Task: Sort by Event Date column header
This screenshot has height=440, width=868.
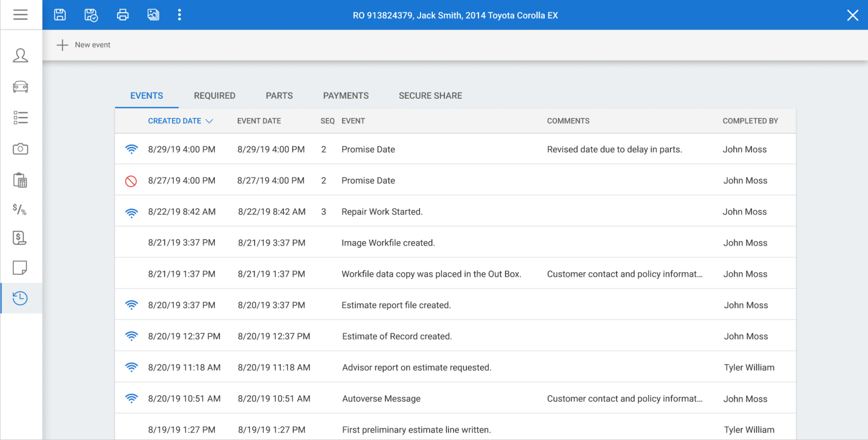Action: tap(259, 121)
